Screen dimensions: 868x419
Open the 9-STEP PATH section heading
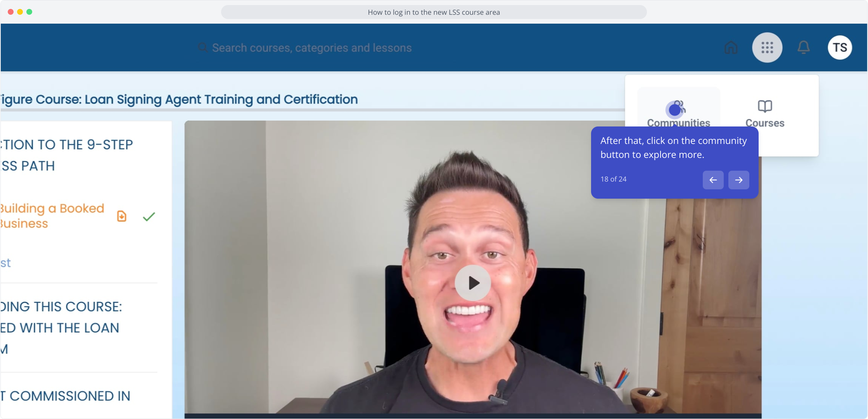[66, 155]
